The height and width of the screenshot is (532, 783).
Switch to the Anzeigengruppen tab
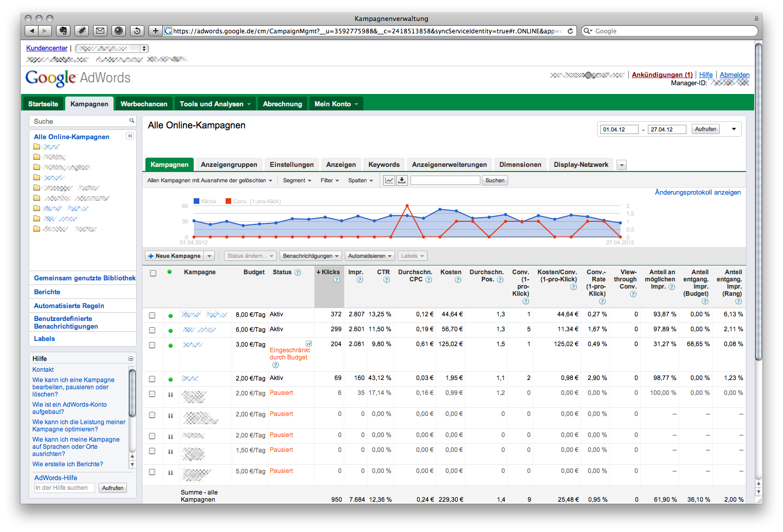229,164
